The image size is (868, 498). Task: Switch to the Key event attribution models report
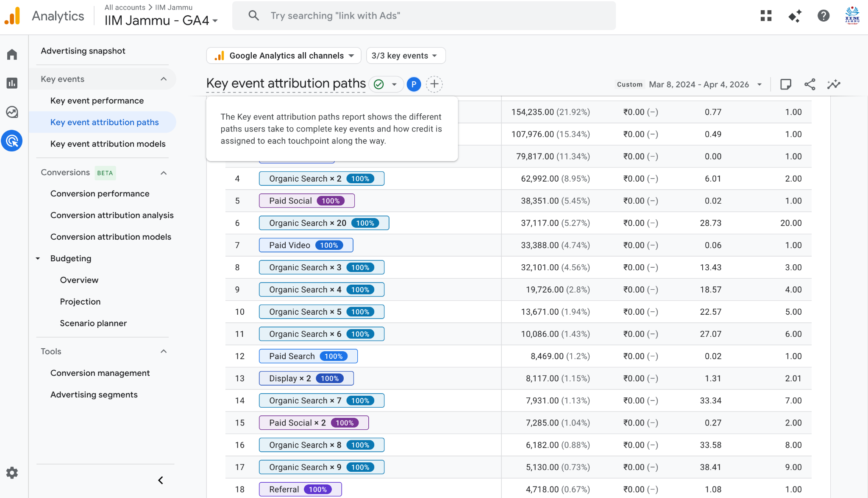(108, 144)
